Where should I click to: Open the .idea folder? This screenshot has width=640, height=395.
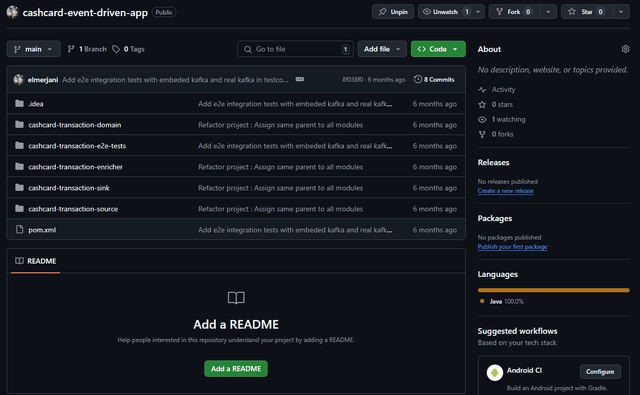(x=36, y=104)
